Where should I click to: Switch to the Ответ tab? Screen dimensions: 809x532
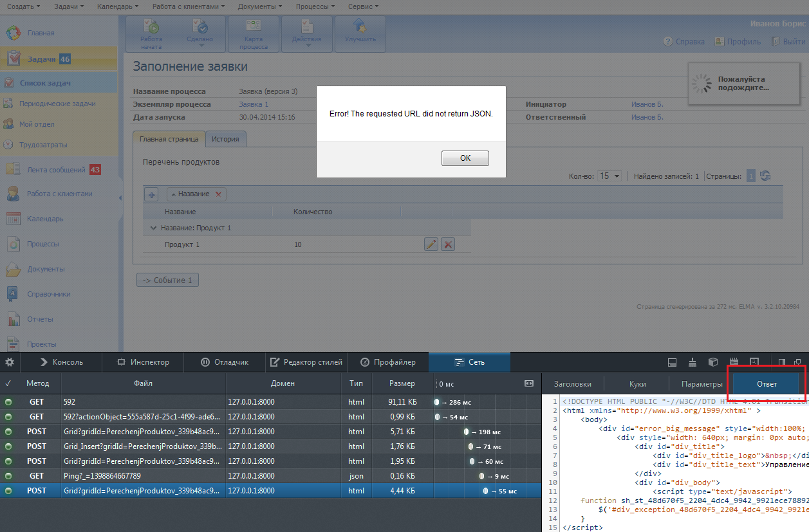[767, 384]
